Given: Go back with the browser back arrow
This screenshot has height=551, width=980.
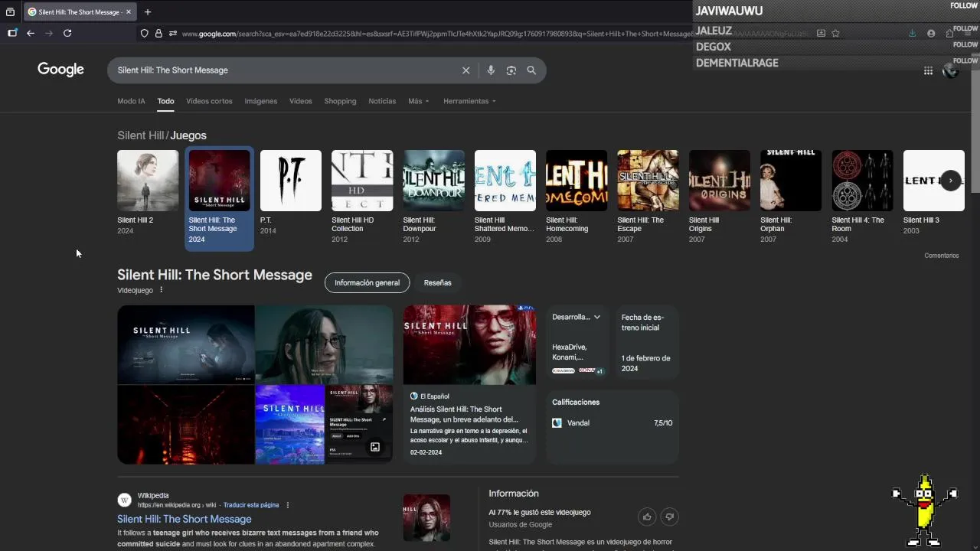Looking at the screenshot, I should (31, 33).
